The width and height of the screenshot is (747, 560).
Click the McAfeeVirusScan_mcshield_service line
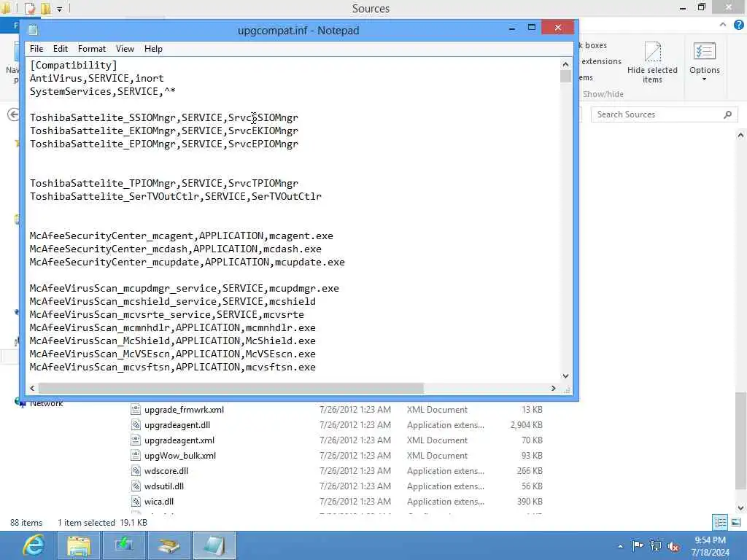coord(172,301)
